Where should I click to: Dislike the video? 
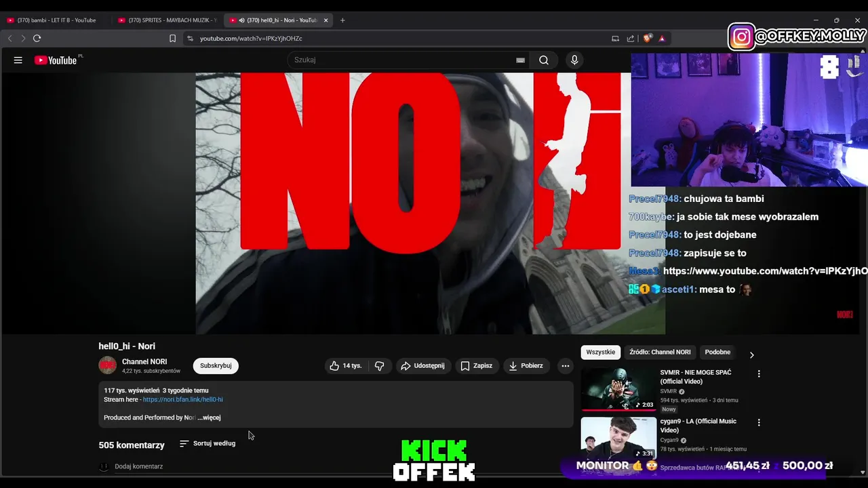point(379,366)
